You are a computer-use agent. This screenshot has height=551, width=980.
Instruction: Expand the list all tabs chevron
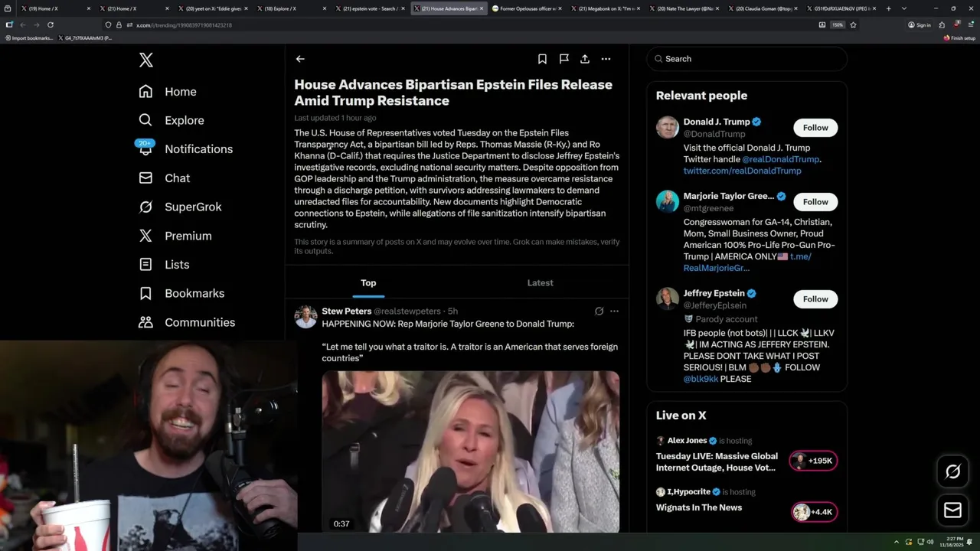tap(904, 8)
